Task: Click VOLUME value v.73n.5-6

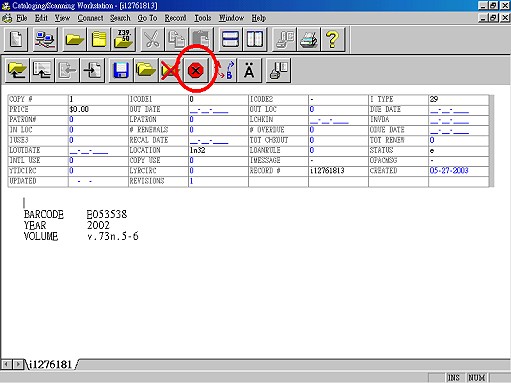Action: [113, 236]
